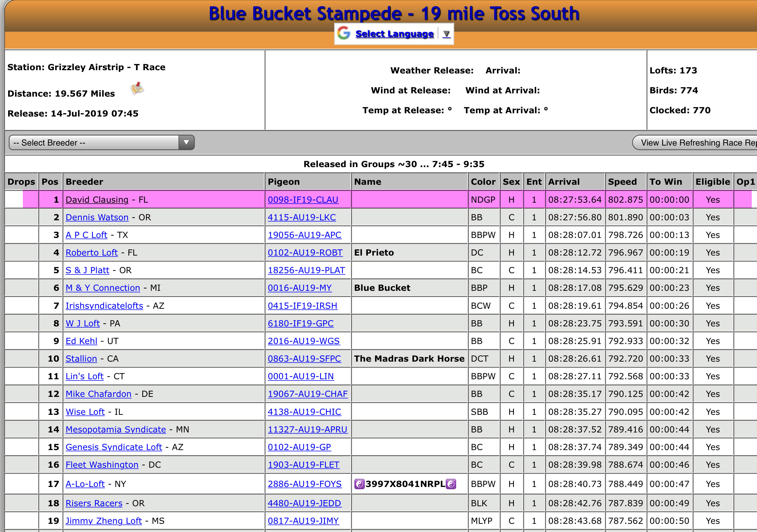Image resolution: width=757 pixels, height=532 pixels.
Task: Click the pink highlighted first place row
Action: click(409, 199)
